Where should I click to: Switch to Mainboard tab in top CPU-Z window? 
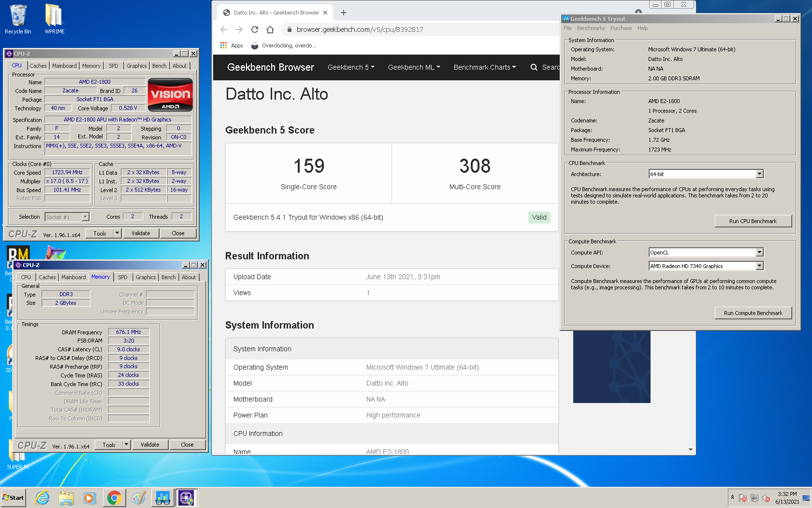coord(64,66)
